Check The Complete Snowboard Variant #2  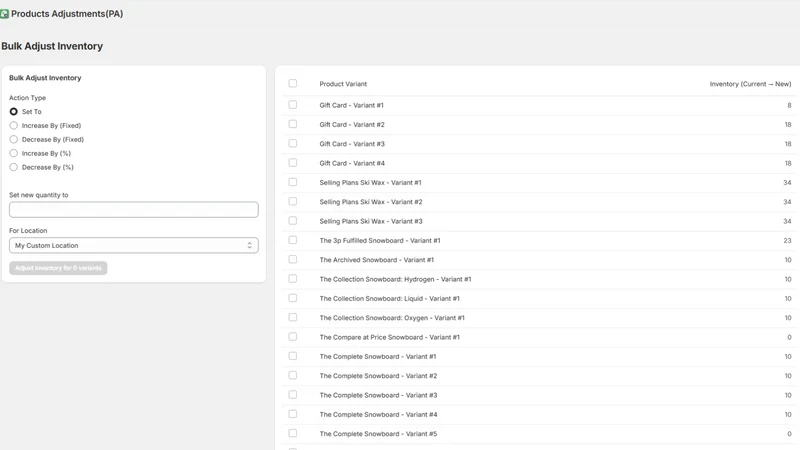point(292,376)
